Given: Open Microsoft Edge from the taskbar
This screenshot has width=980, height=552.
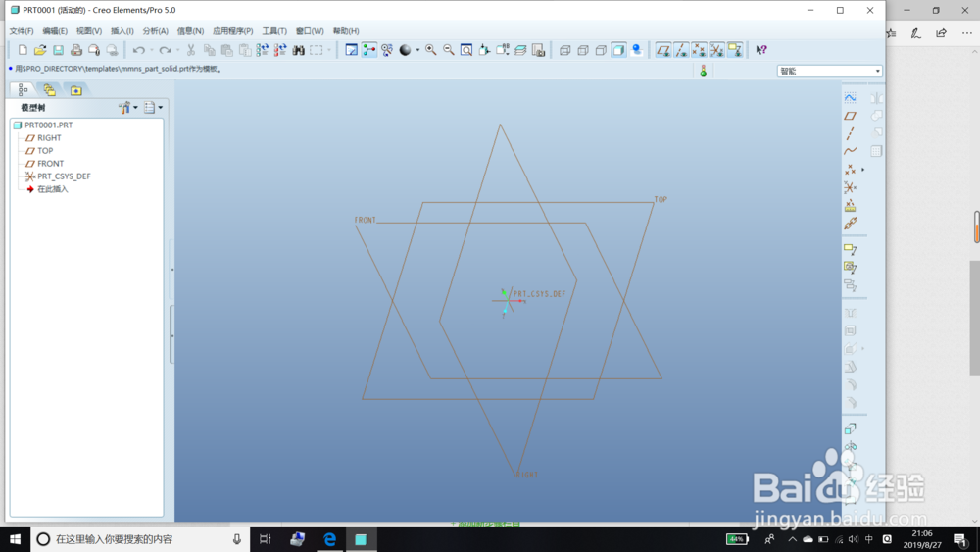Looking at the screenshot, I should click(x=329, y=539).
